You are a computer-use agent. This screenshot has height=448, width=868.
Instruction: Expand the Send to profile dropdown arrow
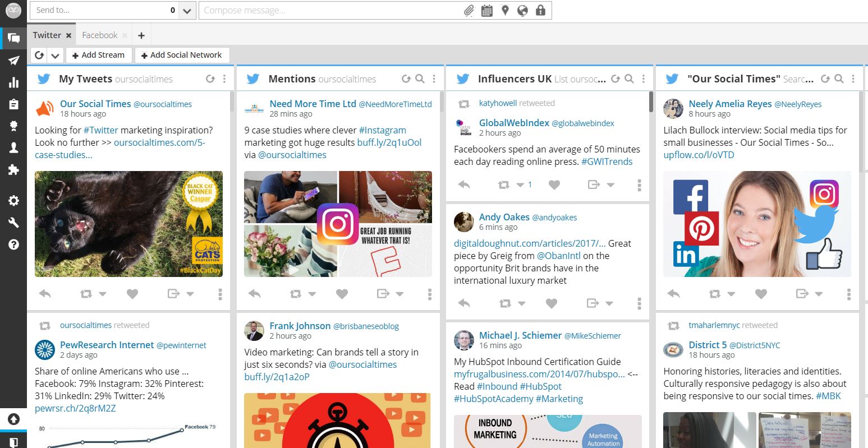pos(187,11)
